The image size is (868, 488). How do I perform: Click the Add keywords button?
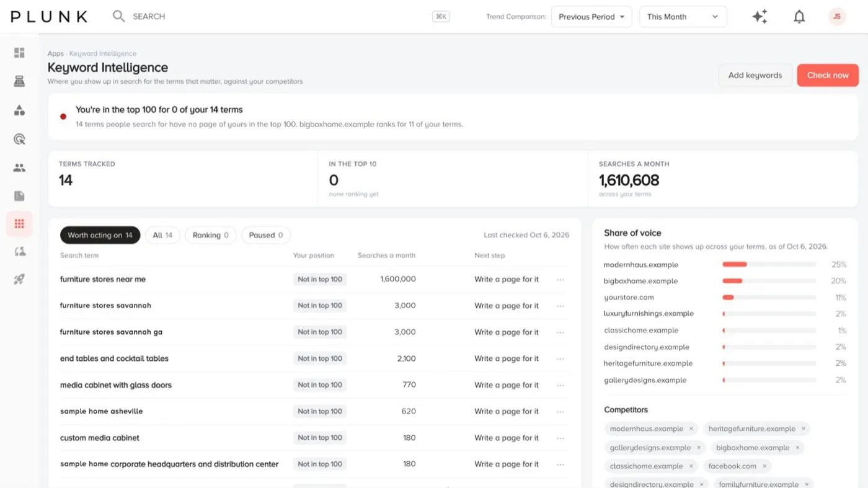click(x=755, y=75)
